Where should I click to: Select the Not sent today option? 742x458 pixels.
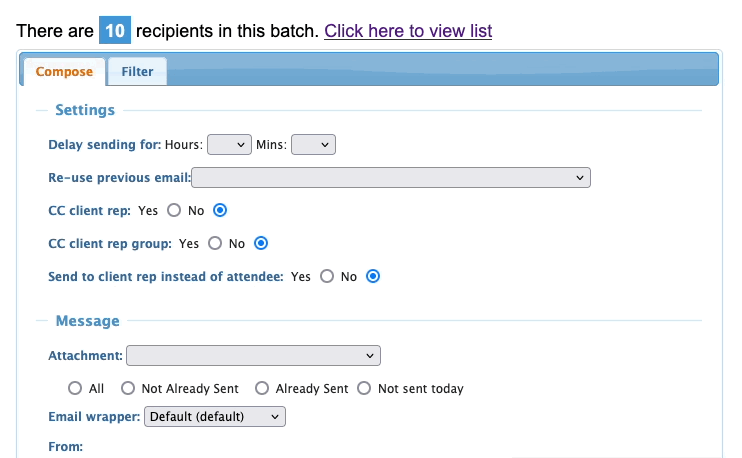(364, 388)
